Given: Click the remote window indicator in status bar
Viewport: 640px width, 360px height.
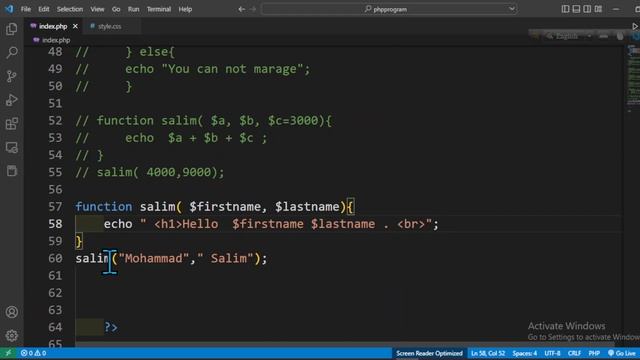Looking at the screenshot, I should tap(8, 353).
